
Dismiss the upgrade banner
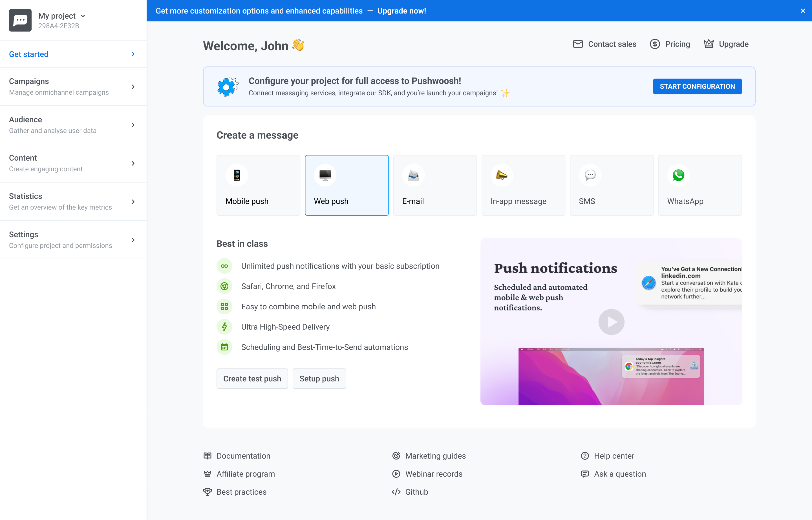coord(802,11)
